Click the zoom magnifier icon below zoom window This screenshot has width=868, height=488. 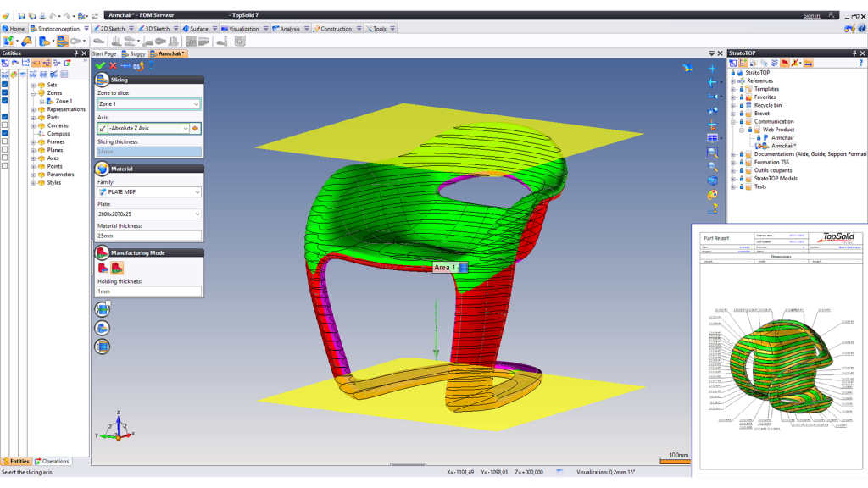(x=712, y=167)
